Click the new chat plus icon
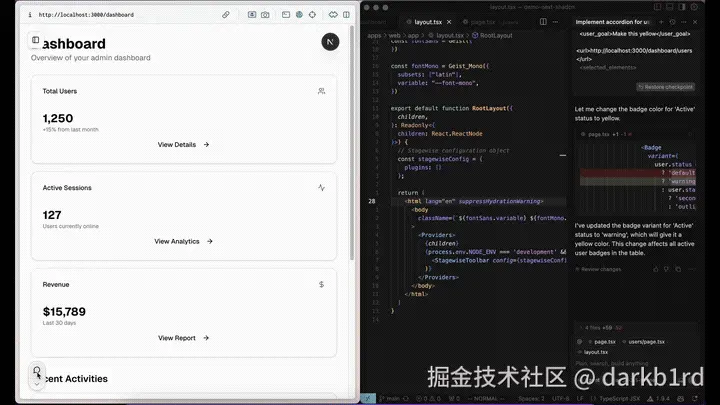Viewport: 720px width, 405px height. pyautogui.click(x=661, y=22)
